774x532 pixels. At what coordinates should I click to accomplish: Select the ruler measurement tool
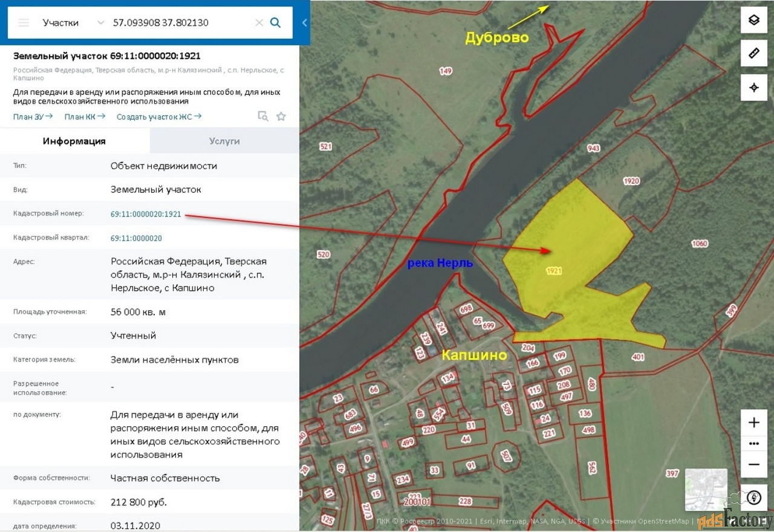(754, 53)
